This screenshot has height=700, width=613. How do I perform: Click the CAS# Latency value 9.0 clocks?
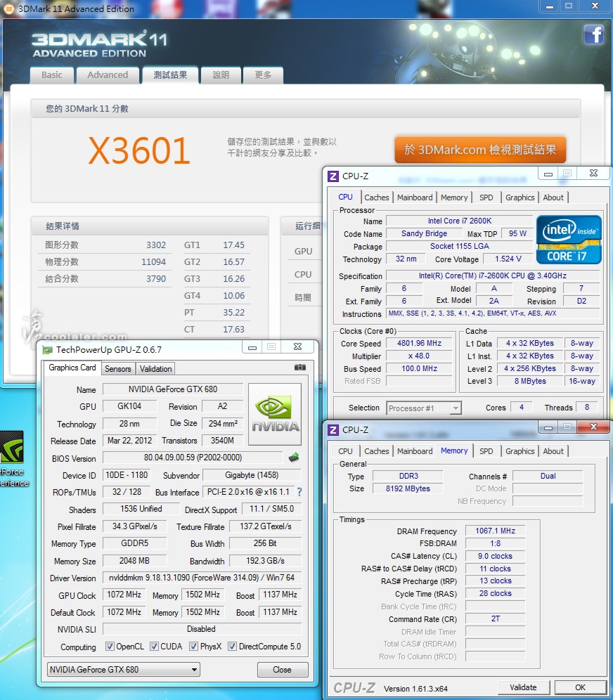coord(495,556)
